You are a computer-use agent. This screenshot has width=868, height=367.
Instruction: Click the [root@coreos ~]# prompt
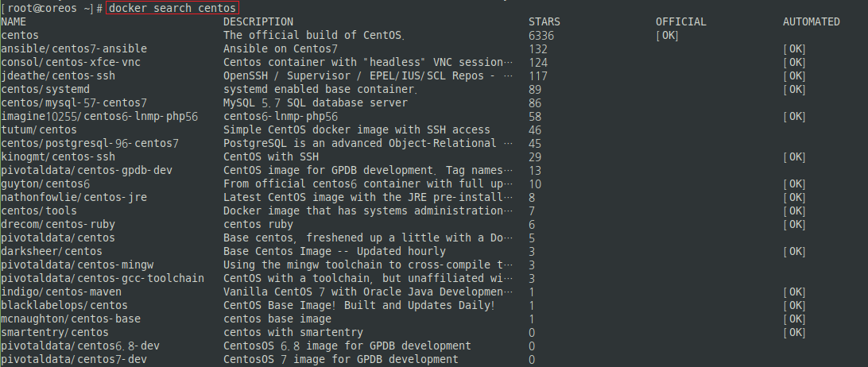point(52,8)
